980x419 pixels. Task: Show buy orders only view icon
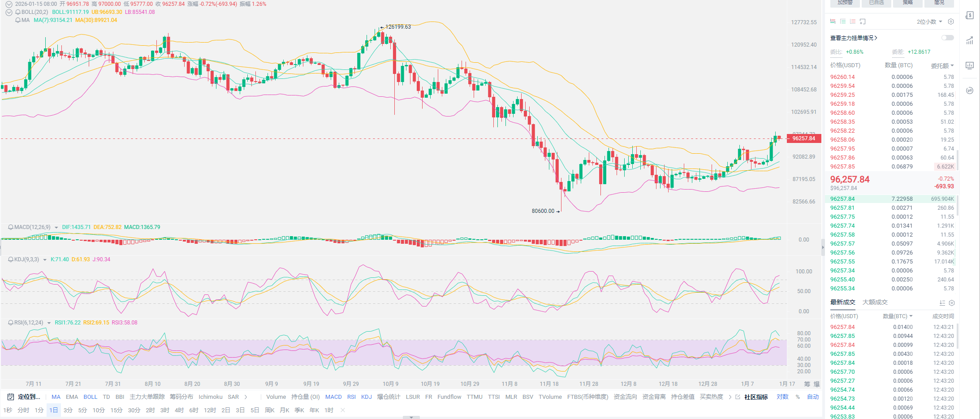click(842, 22)
